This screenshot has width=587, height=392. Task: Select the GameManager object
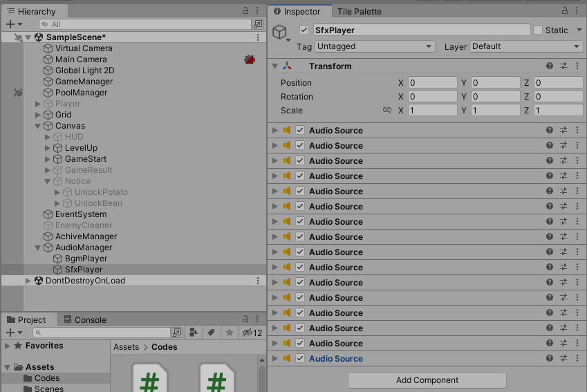84,82
